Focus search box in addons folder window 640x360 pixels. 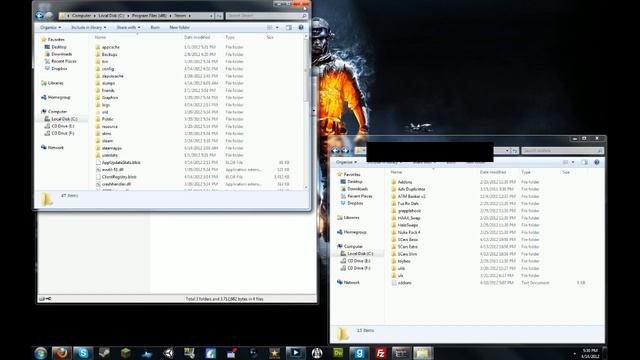click(562, 151)
